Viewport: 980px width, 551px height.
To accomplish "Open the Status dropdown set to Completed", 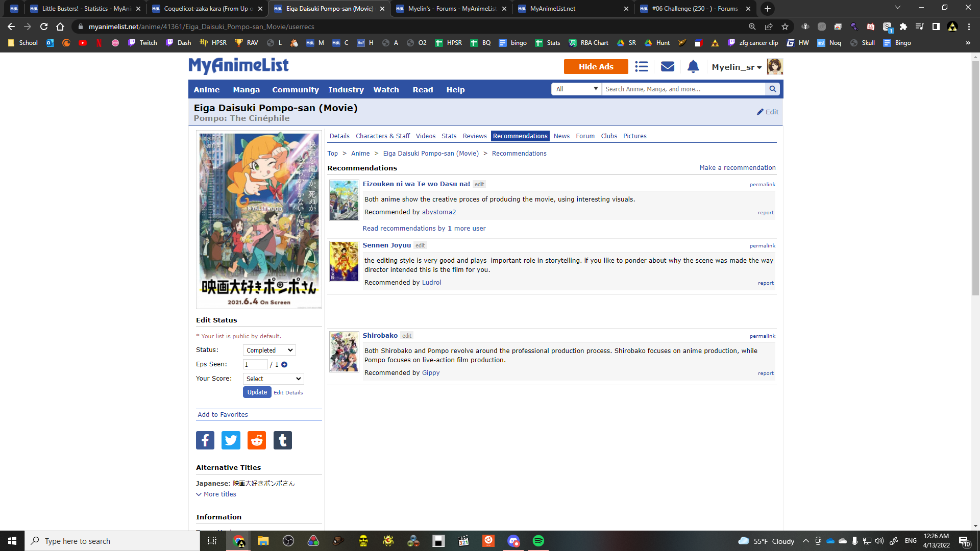I will pos(269,350).
